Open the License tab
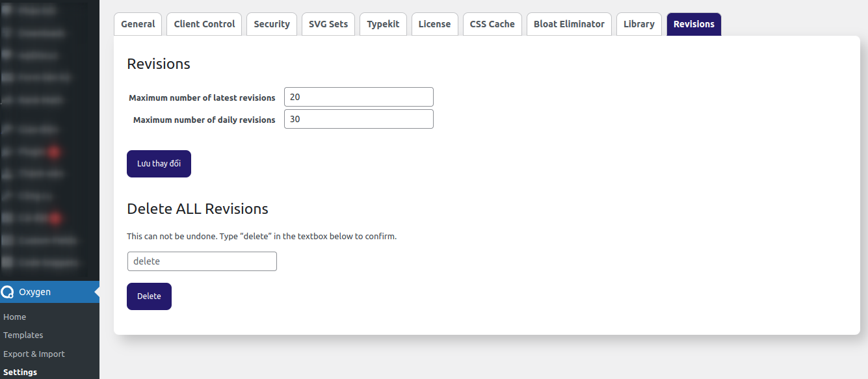The image size is (868, 379). [434, 24]
